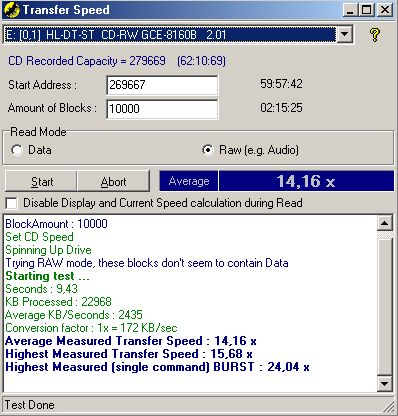Screen dimensions: 398x416
Task: Click the Conversion factor 1x = 172 KB/sec line
Action: tap(91, 328)
